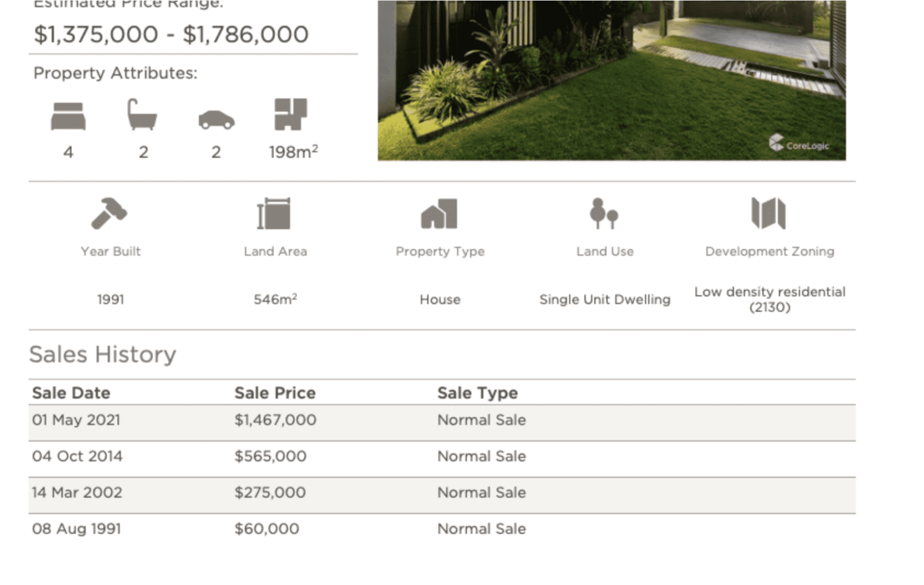The height and width of the screenshot is (585, 924).
Task: Click the Property Type houses icon
Action: pyautogui.click(x=439, y=213)
